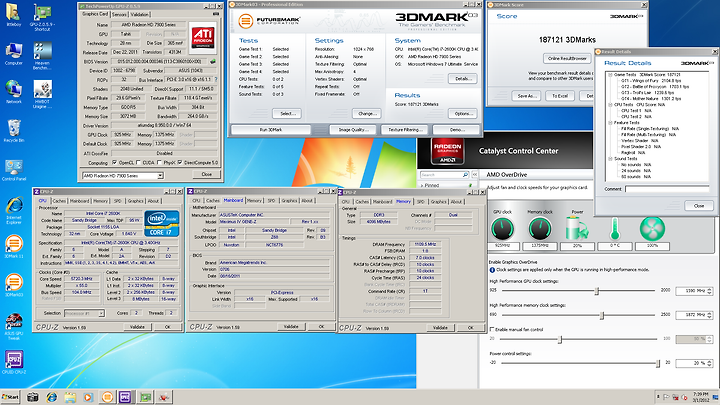Screen dimensions: 720x405
Task: Open the 3DMark03 desktop icon
Action: click(x=14, y=287)
